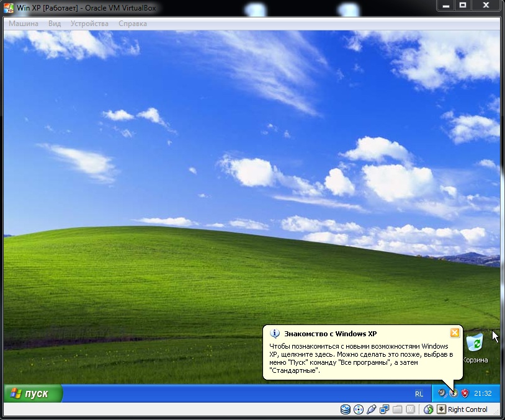The width and height of the screenshot is (505, 420).
Task: Click the balloon text about new features
Action: (361, 358)
